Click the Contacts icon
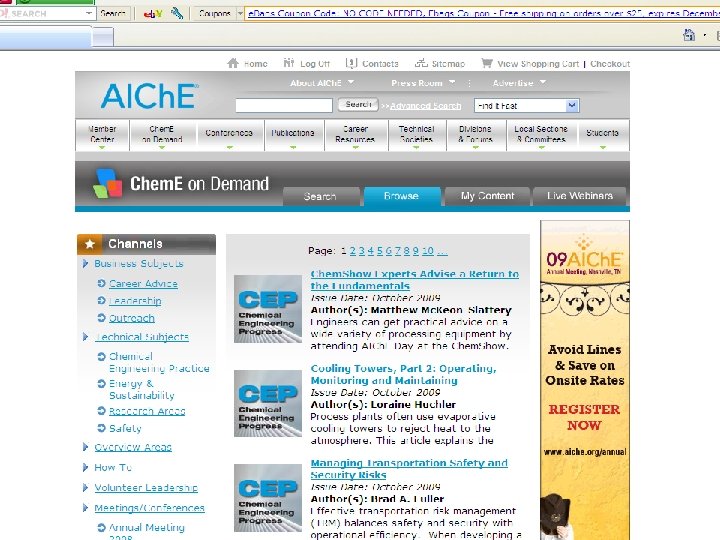This screenshot has height=540, width=720. tap(351, 63)
